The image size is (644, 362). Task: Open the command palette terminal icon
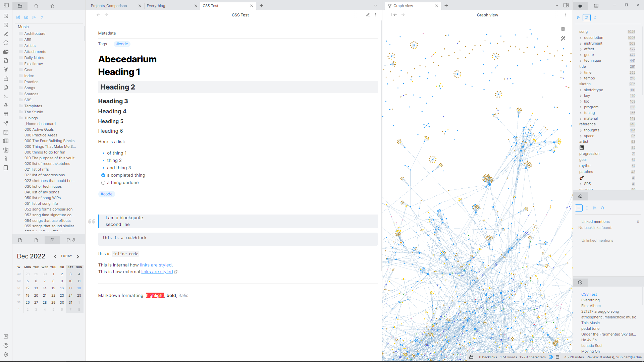click(x=6, y=97)
